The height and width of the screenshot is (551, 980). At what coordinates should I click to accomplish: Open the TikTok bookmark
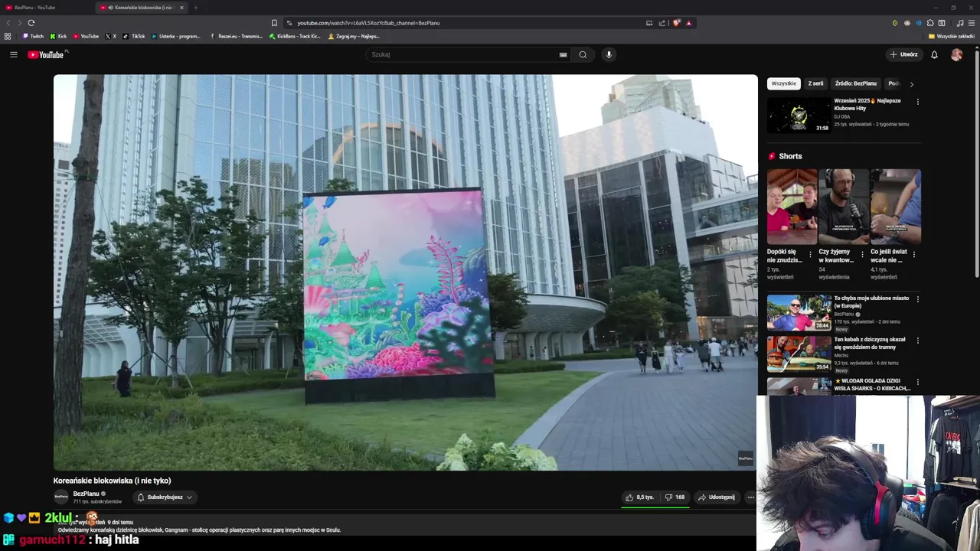134,36
